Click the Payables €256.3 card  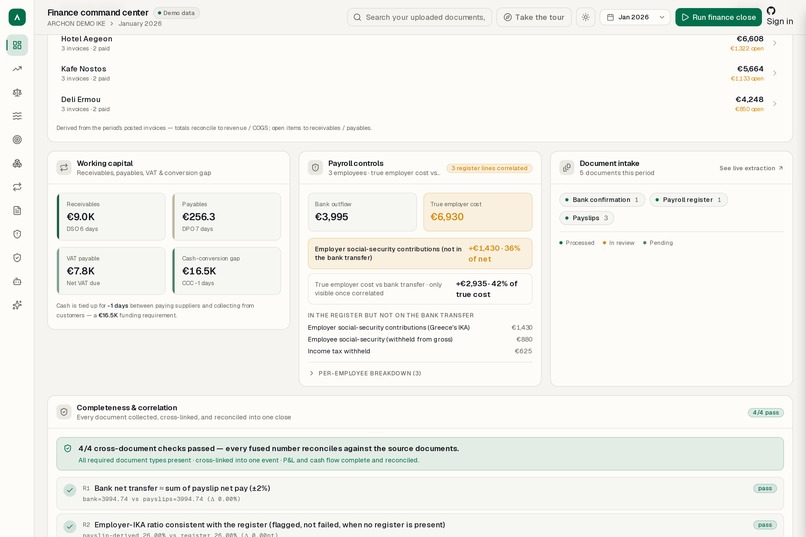point(227,217)
